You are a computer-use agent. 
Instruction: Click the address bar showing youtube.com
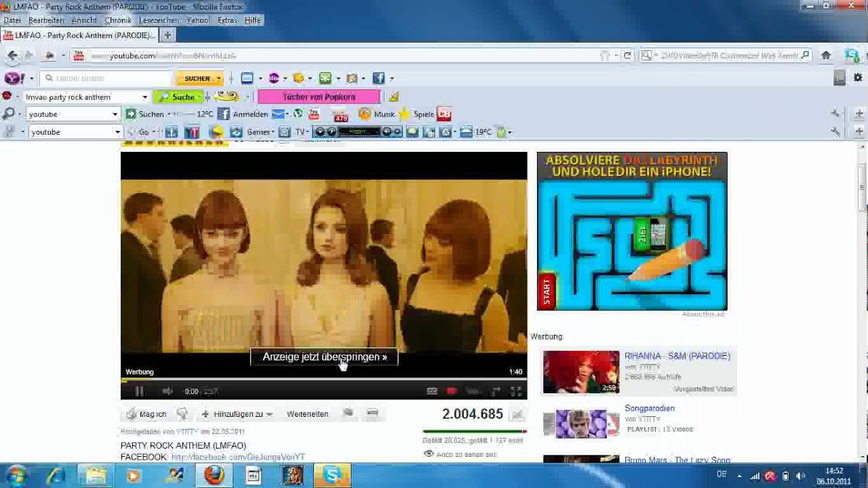tap(339, 56)
